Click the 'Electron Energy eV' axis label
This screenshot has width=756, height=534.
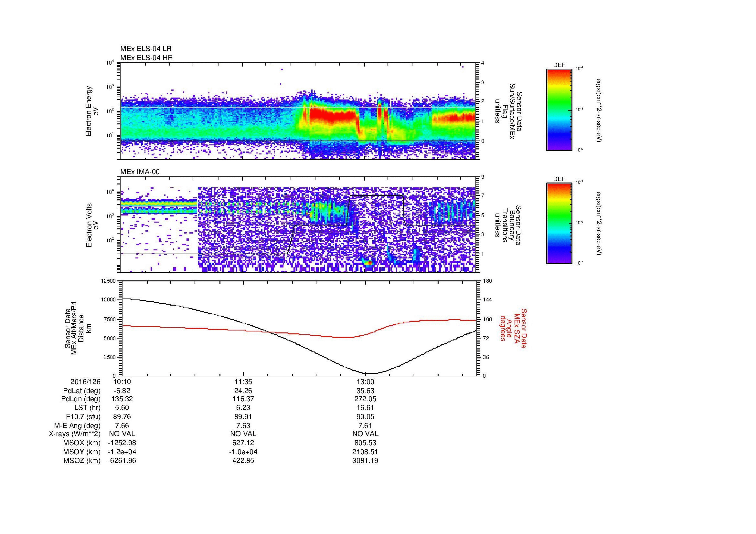pyautogui.click(x=92, y=111)
